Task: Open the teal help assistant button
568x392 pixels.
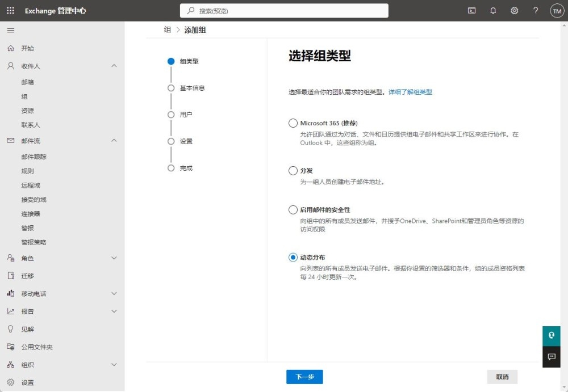Action: 551,335
